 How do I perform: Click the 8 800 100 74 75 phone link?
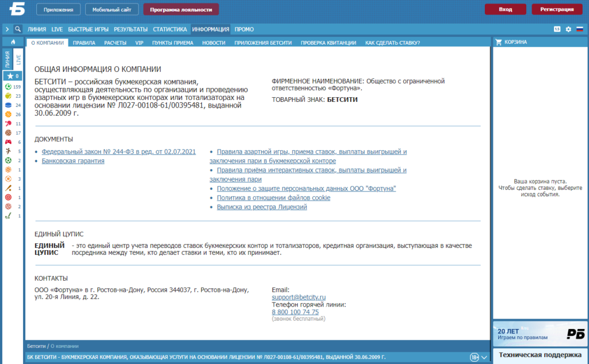coord(295,312)
